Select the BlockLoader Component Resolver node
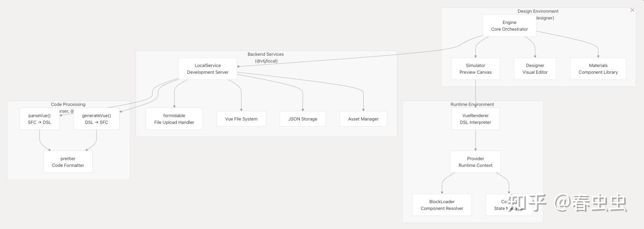644x229 pixels. pyautogui.click(x=441, y=205)
